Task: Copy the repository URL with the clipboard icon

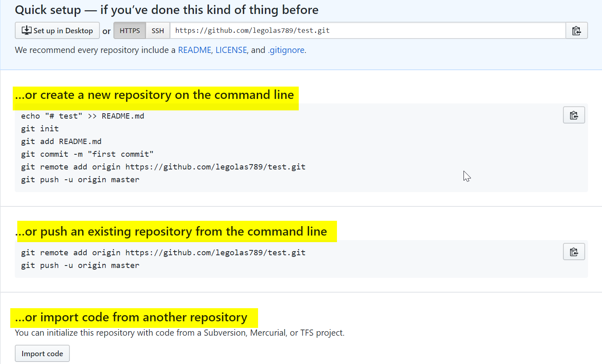Action: click(577, 31)
